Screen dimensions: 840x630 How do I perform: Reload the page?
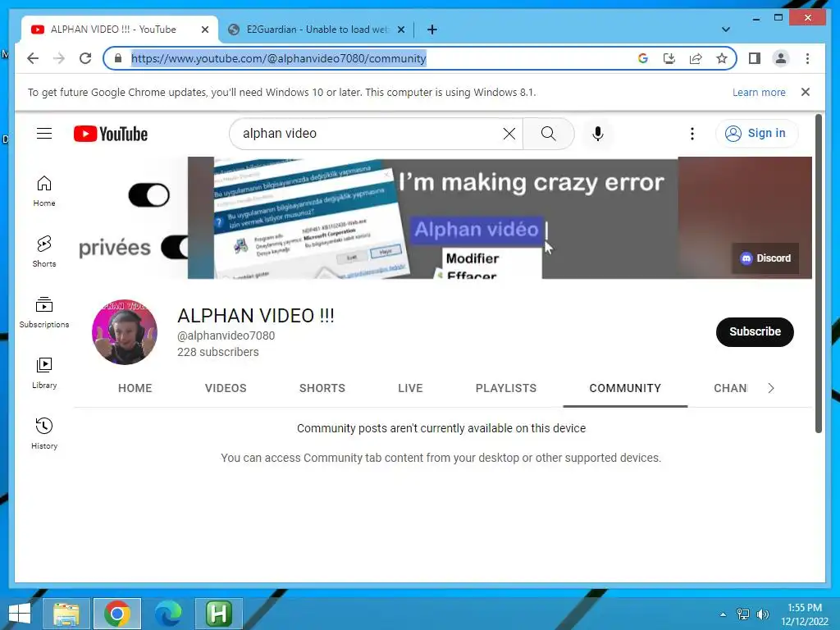click(85, 58)
